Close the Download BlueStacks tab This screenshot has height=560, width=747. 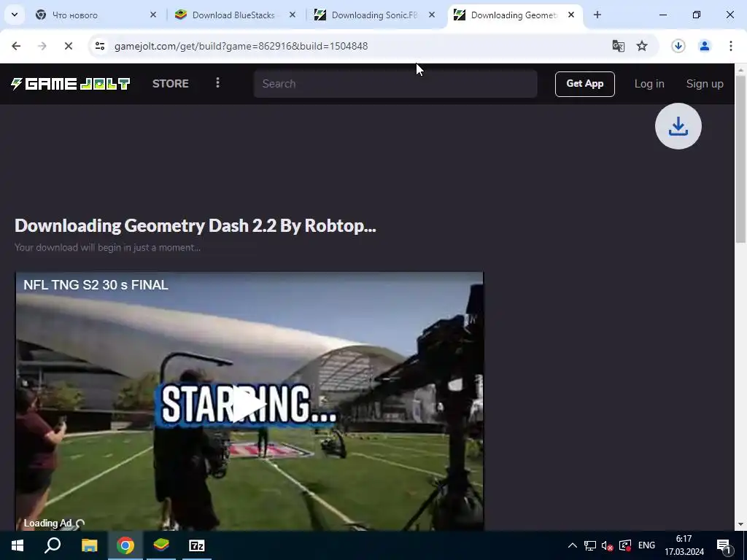point(293,15)
